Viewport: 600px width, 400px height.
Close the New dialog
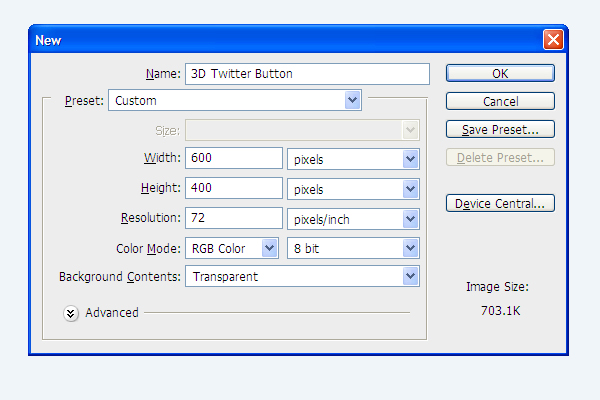(x=553, y=39)
